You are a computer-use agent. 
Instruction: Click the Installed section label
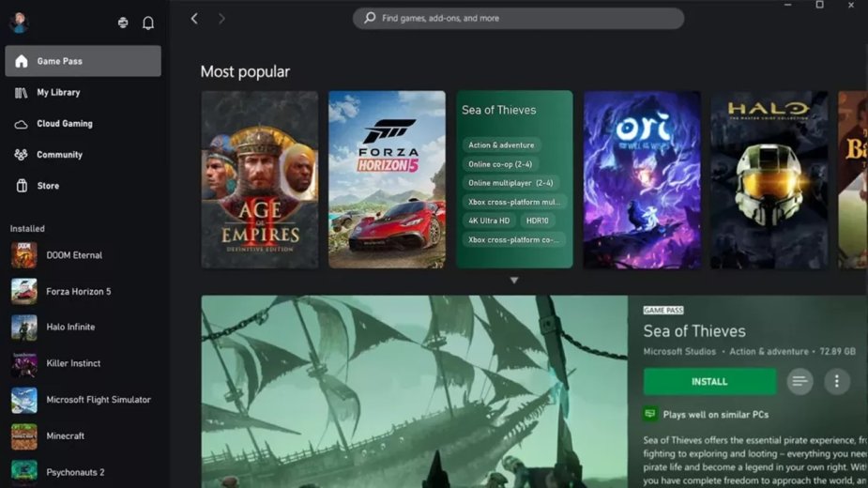pos(27,228)
